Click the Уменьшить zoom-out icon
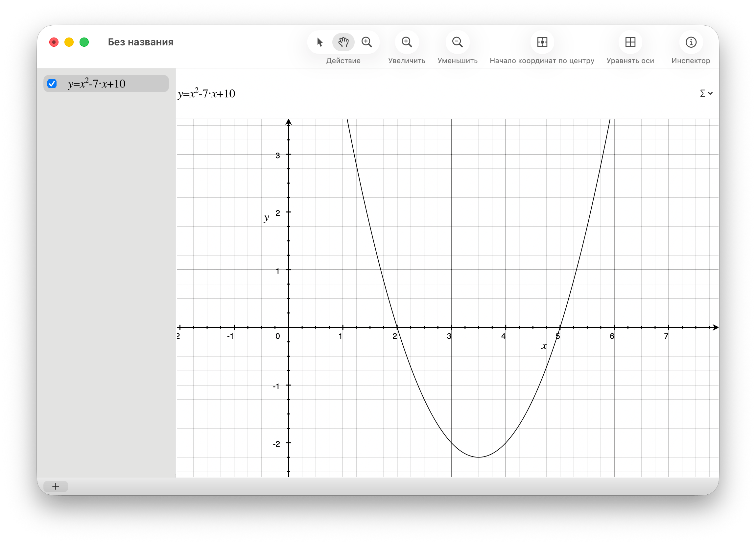 (457, 42)
